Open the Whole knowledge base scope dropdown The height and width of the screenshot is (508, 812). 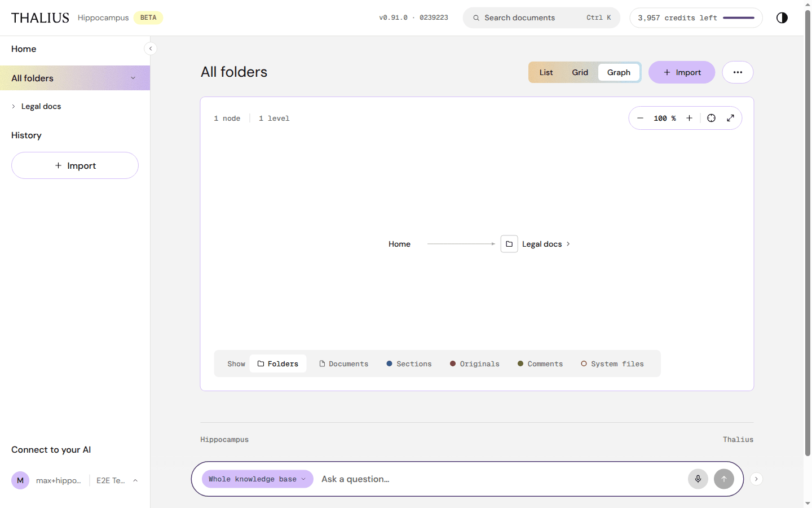pyautogui.click(x=257, y=479)
